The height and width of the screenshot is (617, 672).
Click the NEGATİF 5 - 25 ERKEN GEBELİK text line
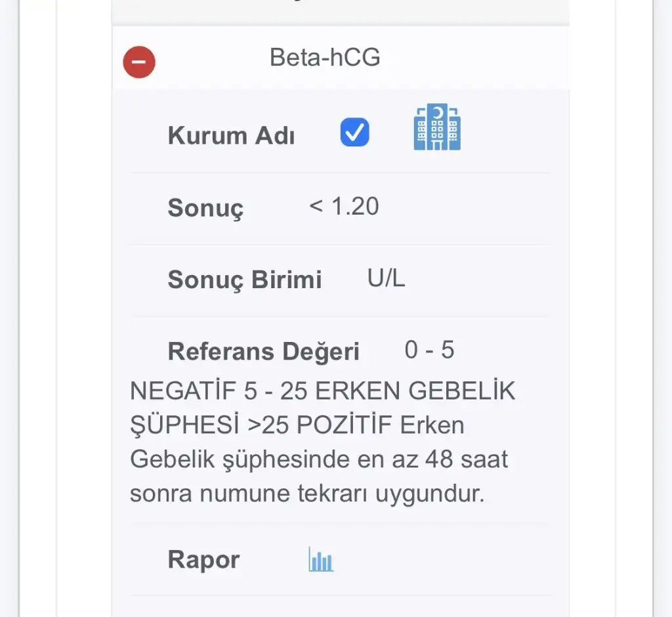click(322, 391)
